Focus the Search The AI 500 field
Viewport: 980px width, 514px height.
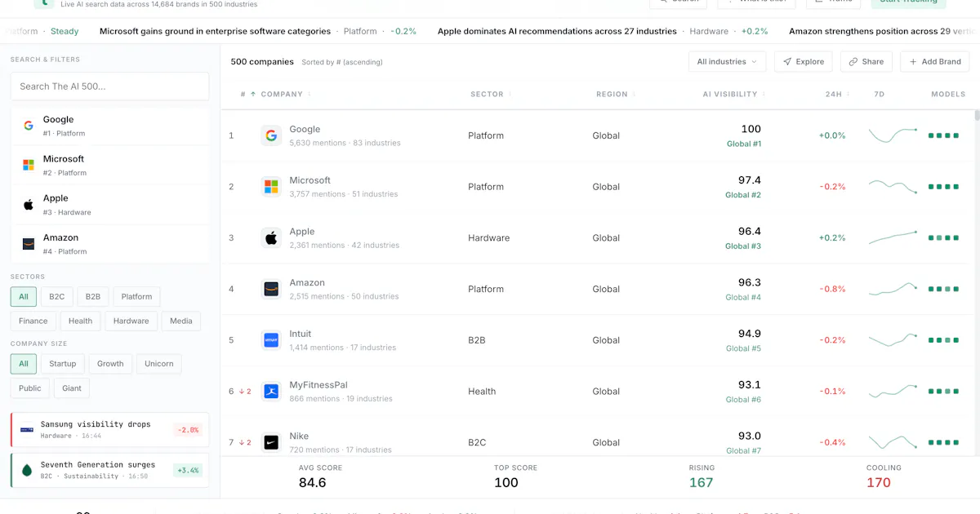pos(109,86)
